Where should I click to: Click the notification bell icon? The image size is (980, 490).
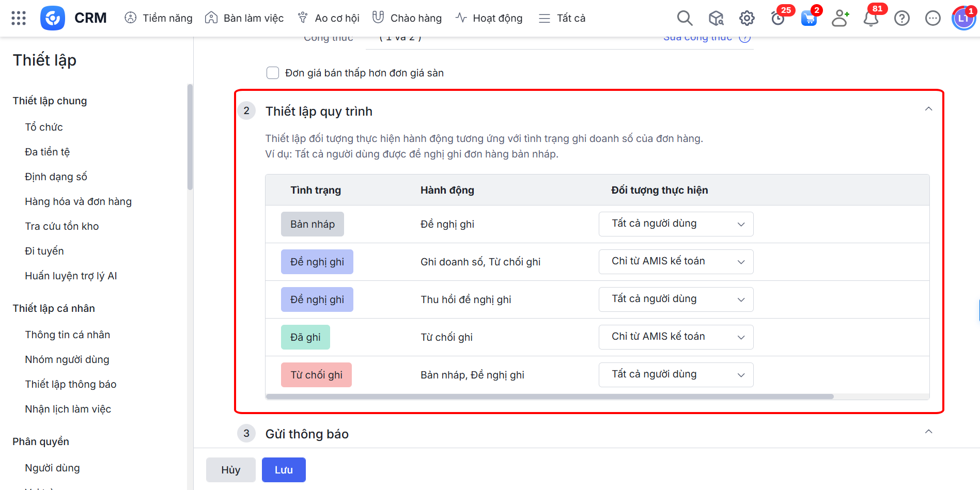(871, 19)
